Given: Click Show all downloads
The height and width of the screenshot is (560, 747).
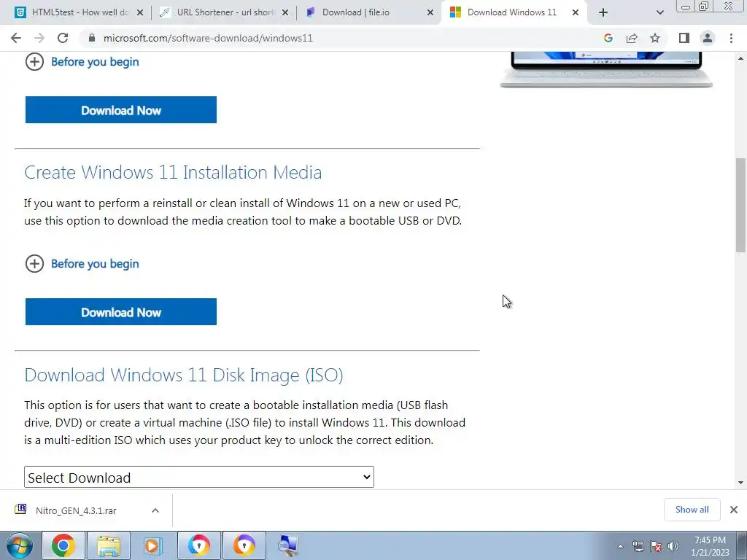Looking at the screenshot, I should 692,510.
